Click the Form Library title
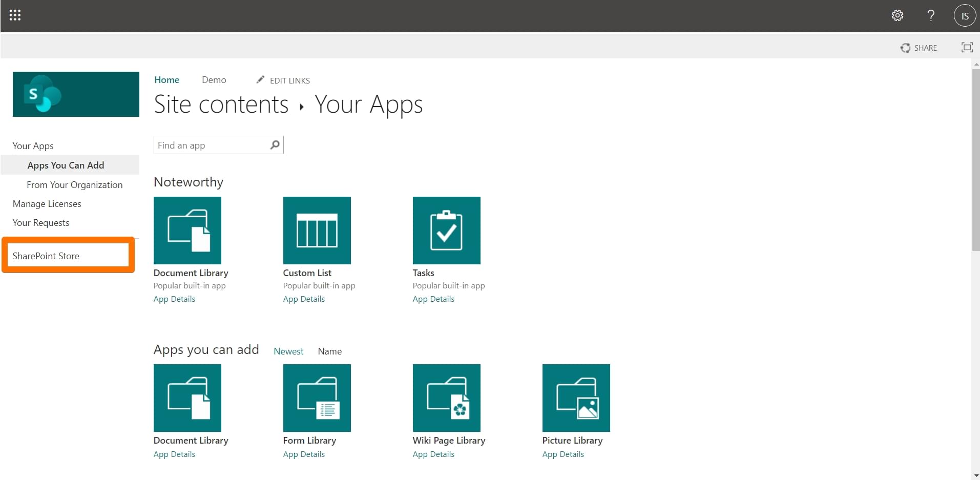Viewport: 980px width, 480px height. [x=309, y=441]
